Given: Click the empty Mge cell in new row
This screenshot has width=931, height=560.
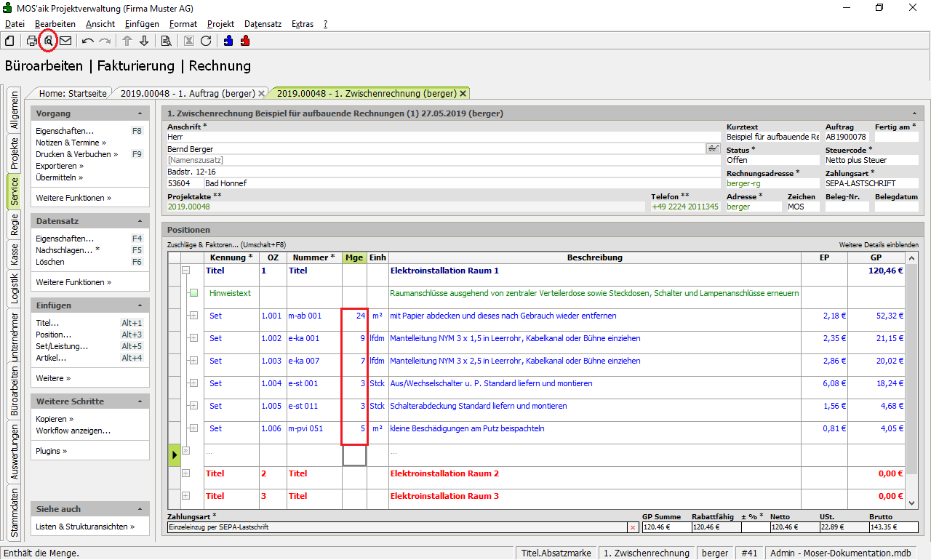Looking at the screenshot, I should 354,455.
